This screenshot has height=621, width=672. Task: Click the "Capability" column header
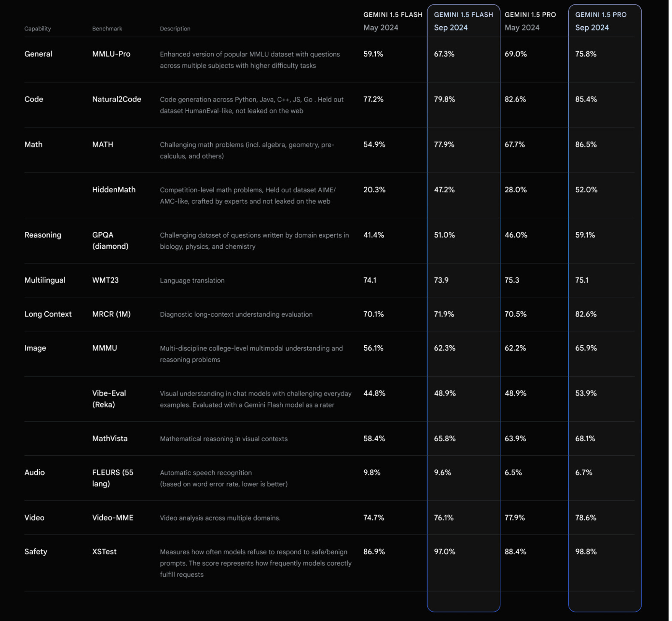click(x=38, y=29)
